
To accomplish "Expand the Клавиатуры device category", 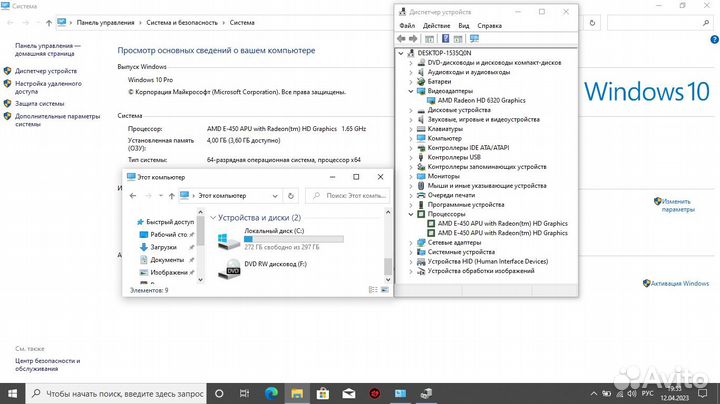I will (412, 129).
